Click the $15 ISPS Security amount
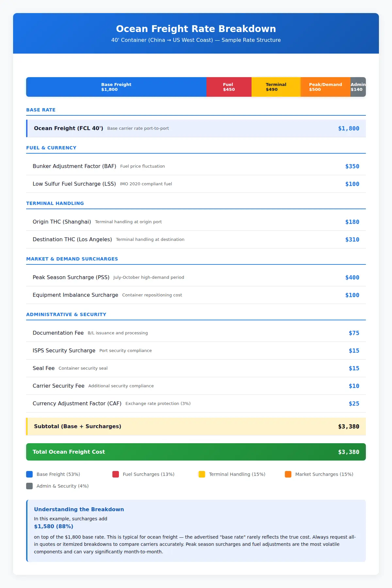 pos(354,351)
